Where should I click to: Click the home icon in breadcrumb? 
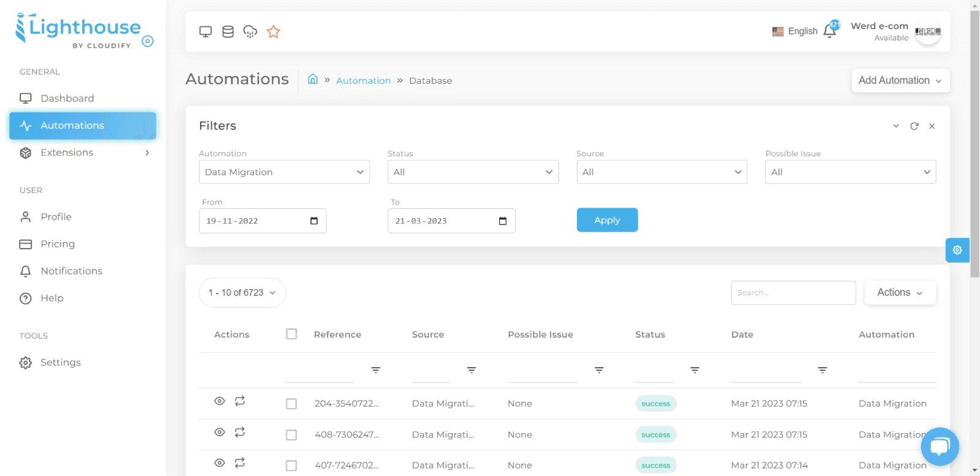click(312, 79)
